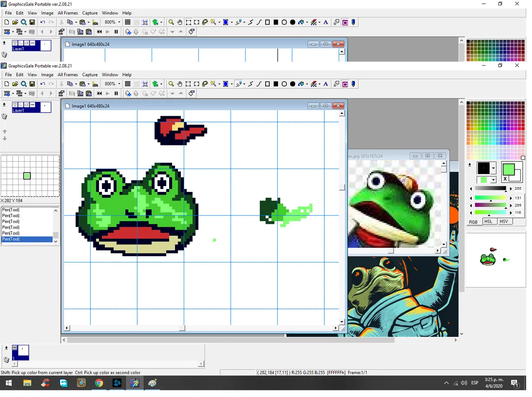This screenshot has height=397, width=532.
Task: Click Open file icon in front window toolbar
Action: coord(15,84)
